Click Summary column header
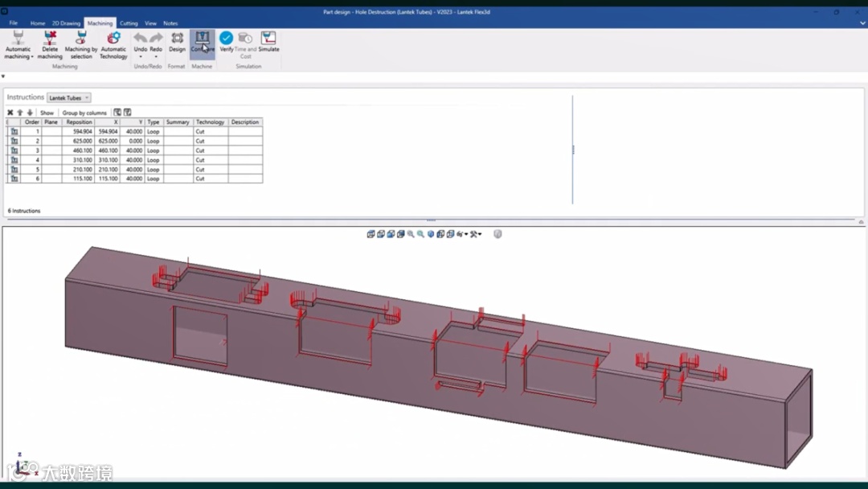The image size is (868, 489). pyautogui.click(x=178, y=122)
